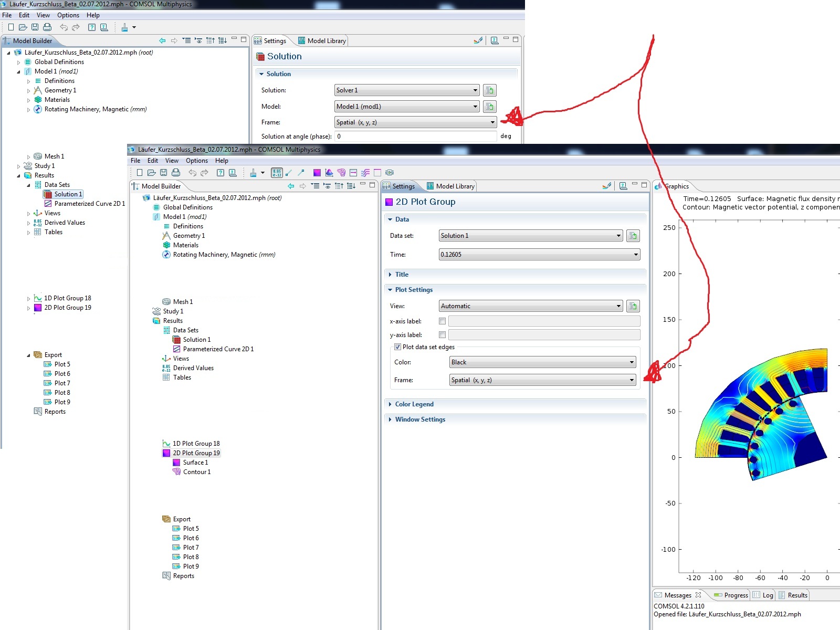840x630 pixels.
Task: Click help icon in background Settings panel header
Action: [495, 40]
